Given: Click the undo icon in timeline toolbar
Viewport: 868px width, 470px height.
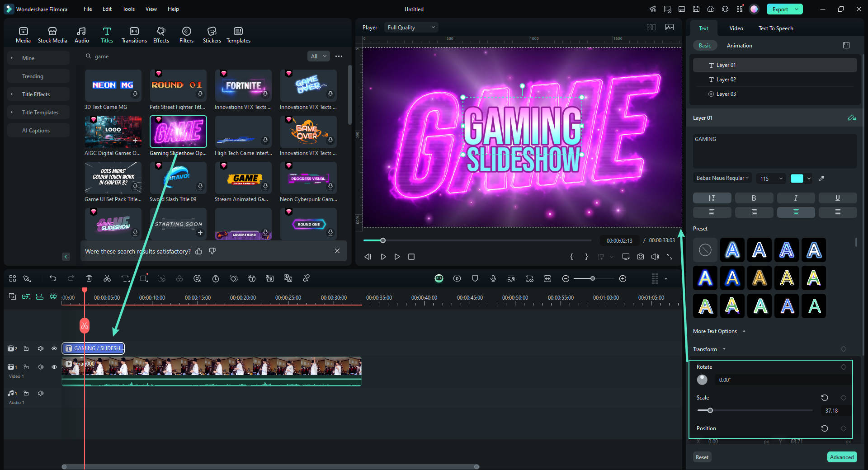Looking at the screenshot, I should (53, 278).
